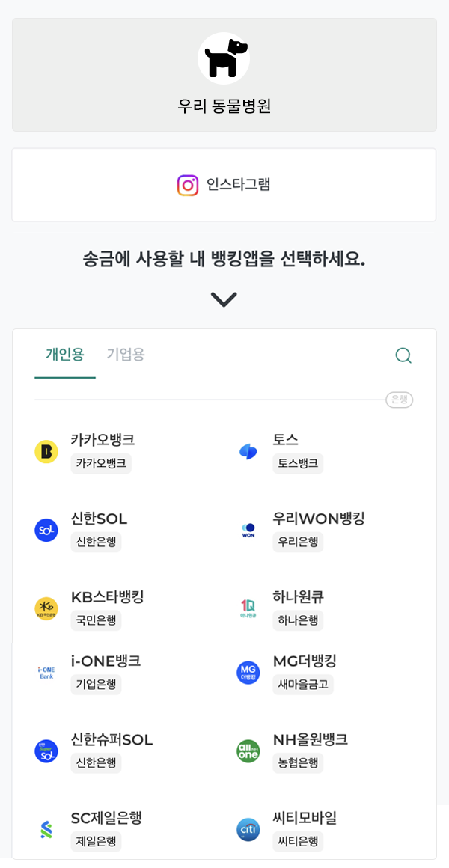Tap the dog profile picture

pos(224,58)
